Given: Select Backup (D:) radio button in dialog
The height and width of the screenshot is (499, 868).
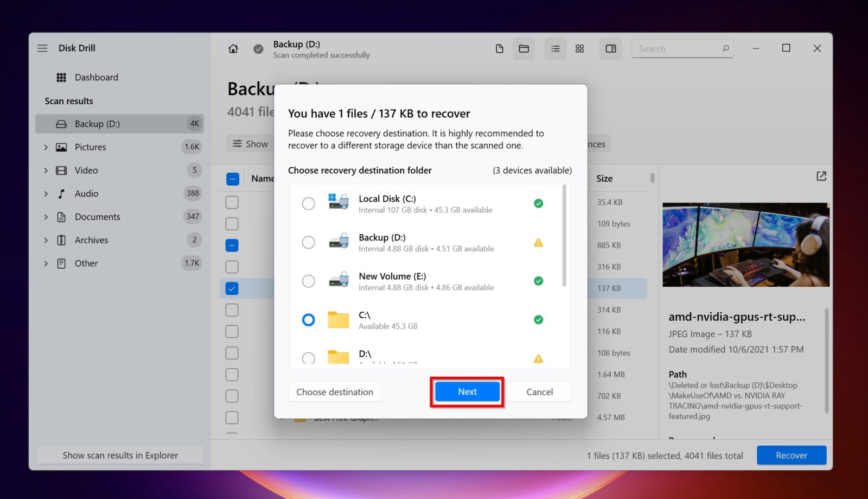Looking at the screenshot, I should 308,242.
